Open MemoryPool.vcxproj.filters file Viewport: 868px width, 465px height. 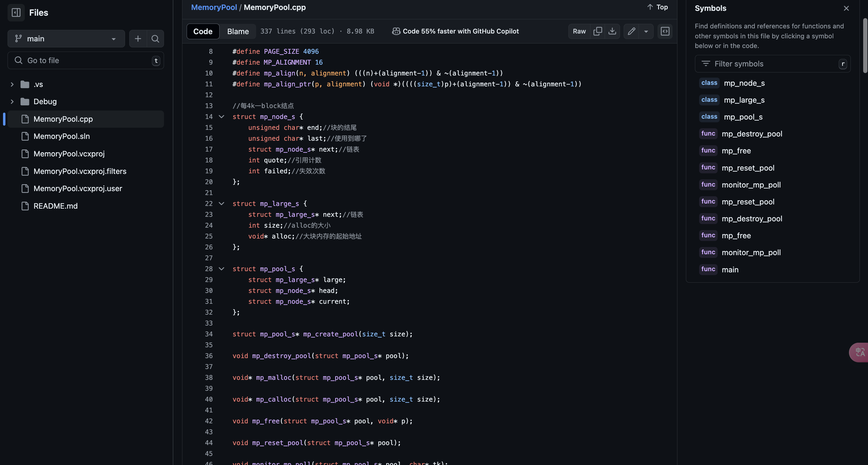(80, 171)
